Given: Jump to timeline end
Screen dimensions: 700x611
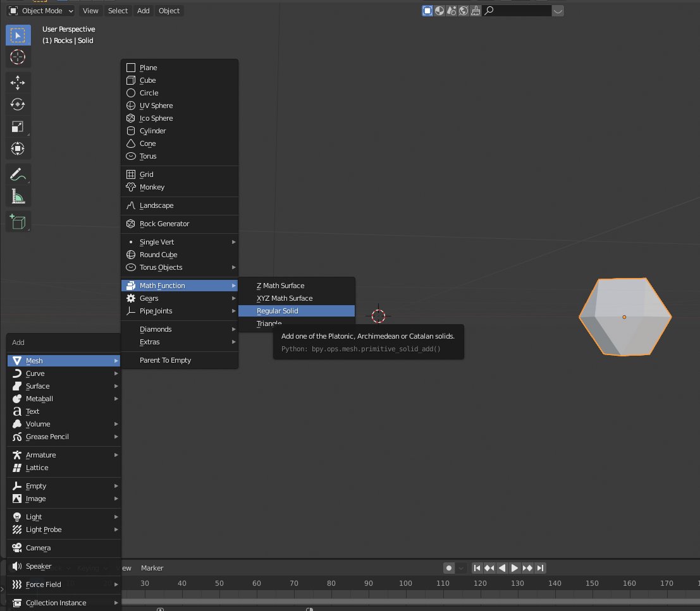Looking at the screenshot, I should coord(540,568).
